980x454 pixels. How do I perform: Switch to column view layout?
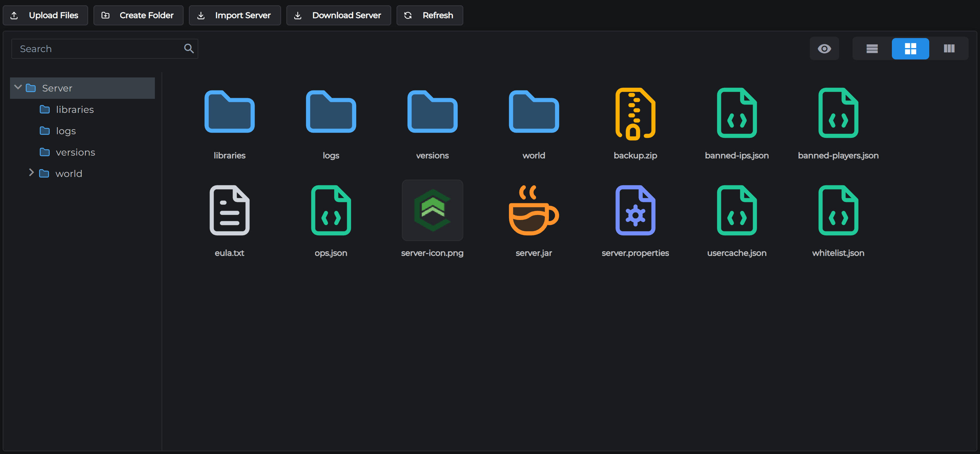[x=949, y=48]
